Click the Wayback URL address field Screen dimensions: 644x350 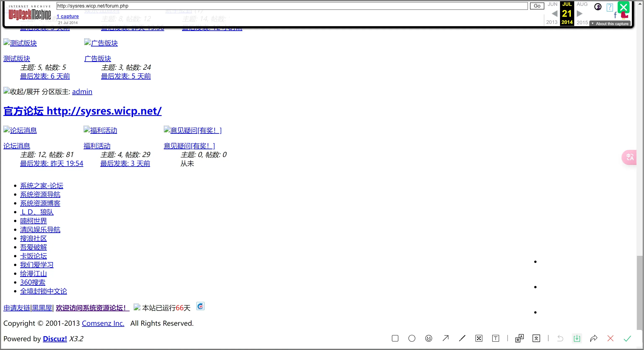[292, 6]
